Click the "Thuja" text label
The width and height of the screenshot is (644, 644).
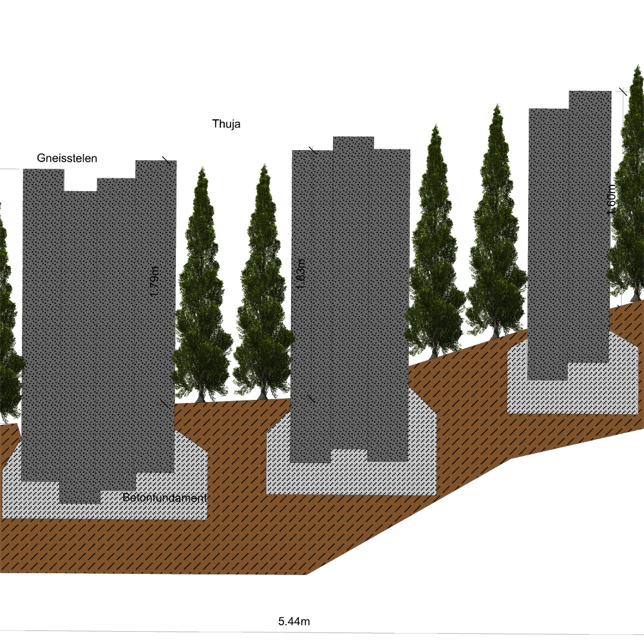click(x=226, y=124)
